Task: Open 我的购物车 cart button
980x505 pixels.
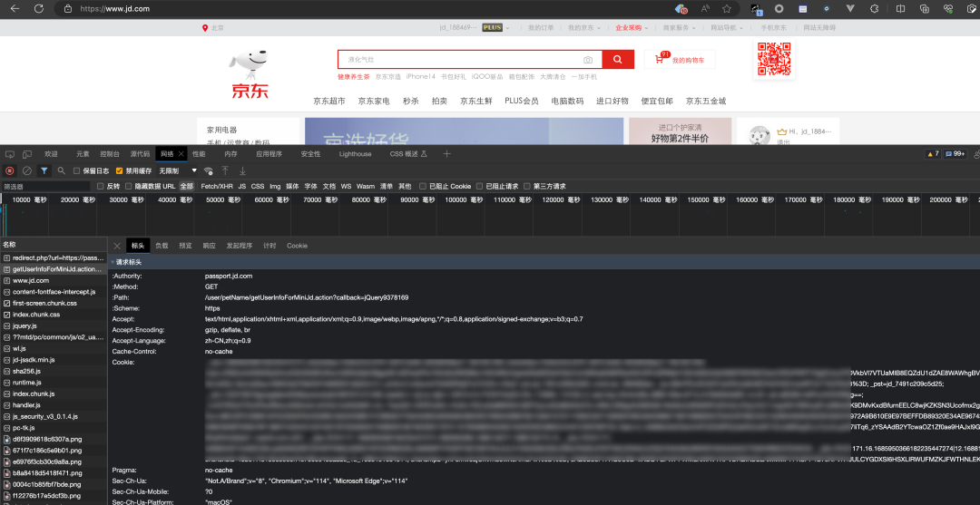Action: (680, 60)
